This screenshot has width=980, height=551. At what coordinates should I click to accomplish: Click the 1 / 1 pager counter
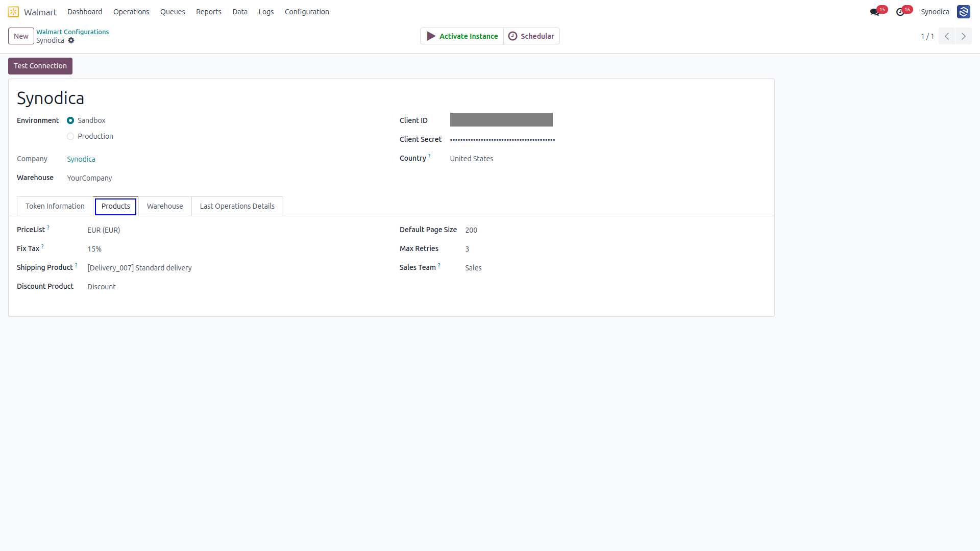click(x=927, y=36)
